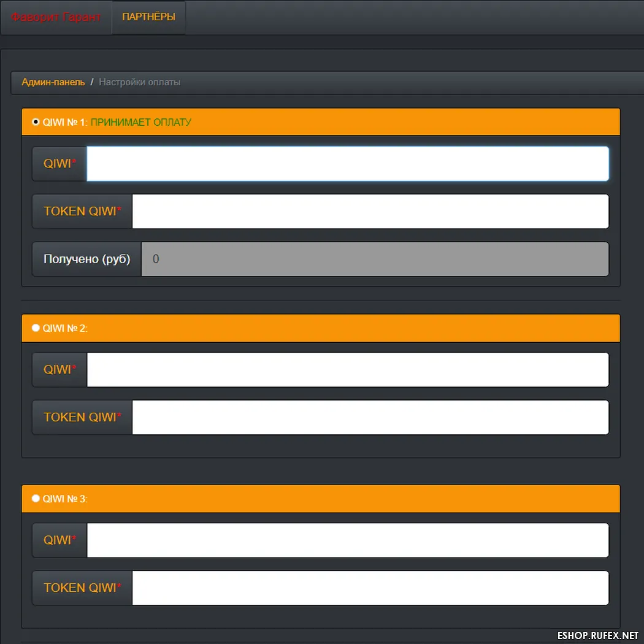Focus the QIWI number field in wallet 2
Screen dimensions: 644x644
pyautogui.click(x=347, y=370)
